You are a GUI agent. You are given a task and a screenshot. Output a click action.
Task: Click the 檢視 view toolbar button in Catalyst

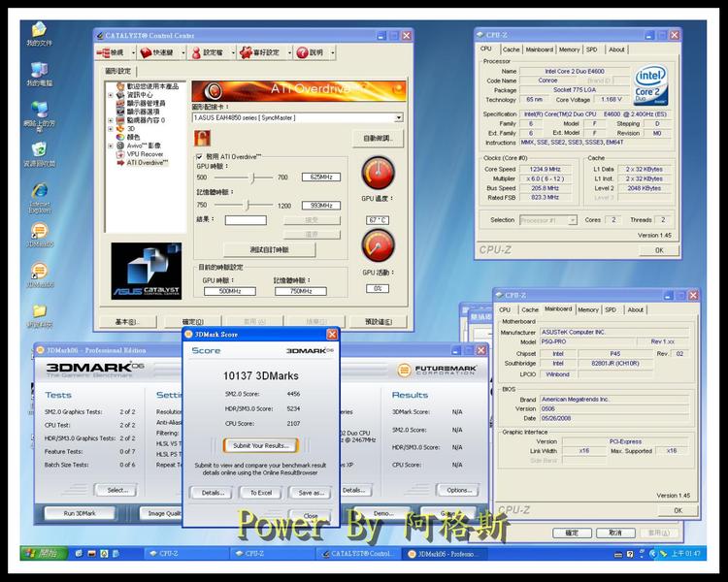tap(112, 52)
